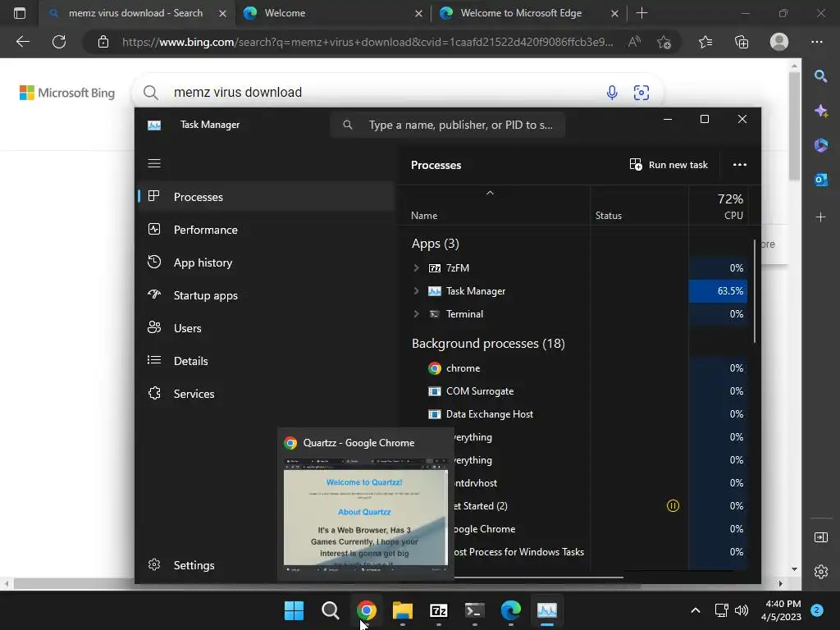
Task: Sort processes by Name column
Action: 424,216
